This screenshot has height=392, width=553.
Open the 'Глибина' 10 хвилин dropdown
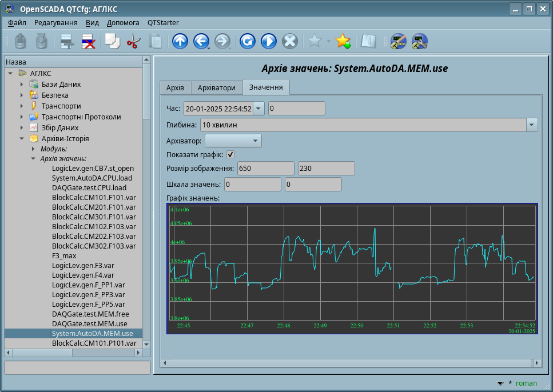point(531,125)
